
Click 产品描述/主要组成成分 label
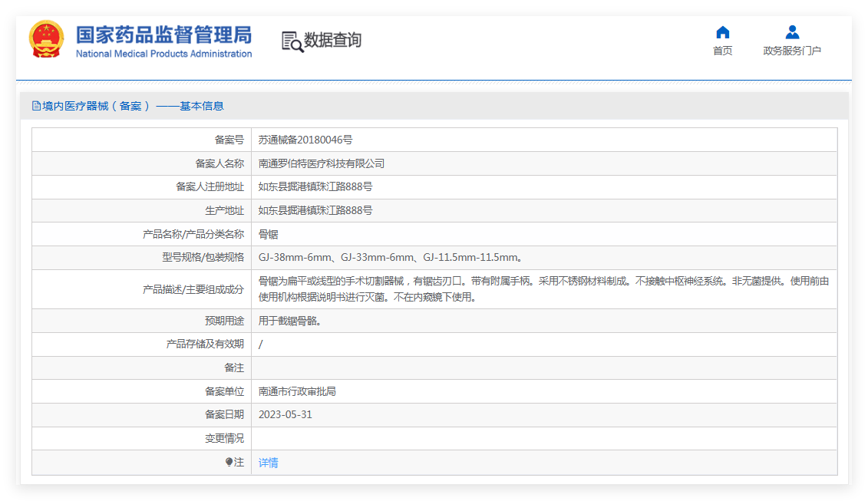pyautogui.click(x=193, y=289)
